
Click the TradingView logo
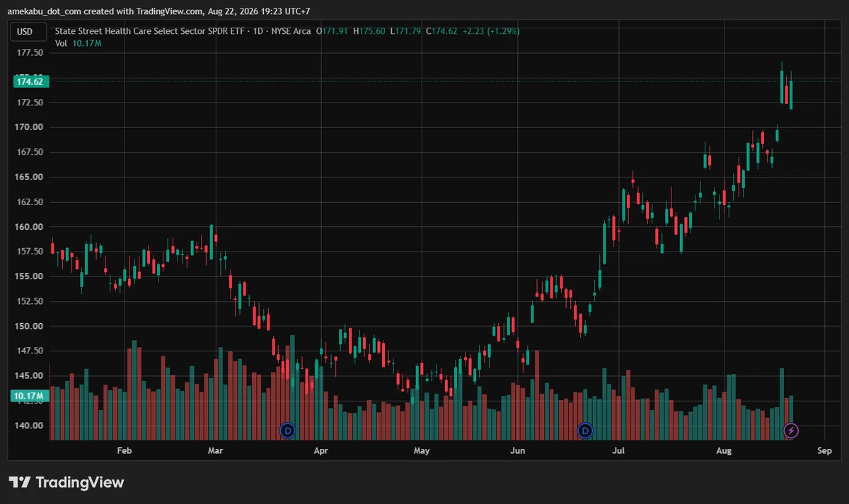click(x=66, y=482)
